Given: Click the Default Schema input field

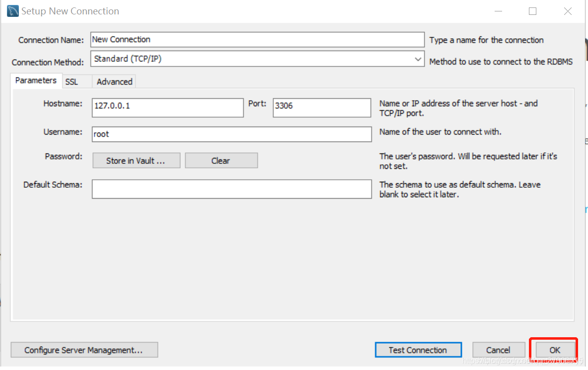Looking at the screenshot, I should 232,189.
